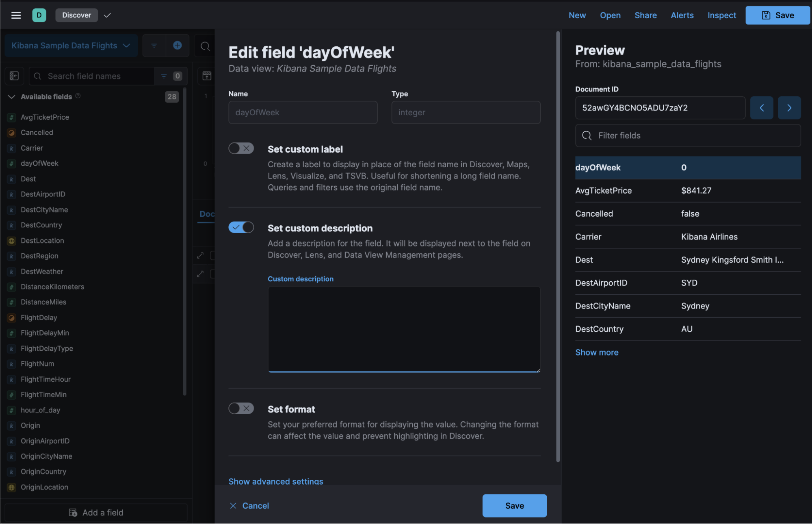The height and width of the screenshot is (524, 812).
Task: Click the field type filter icon
Action: pyautogui.click(x=164, y=76)
